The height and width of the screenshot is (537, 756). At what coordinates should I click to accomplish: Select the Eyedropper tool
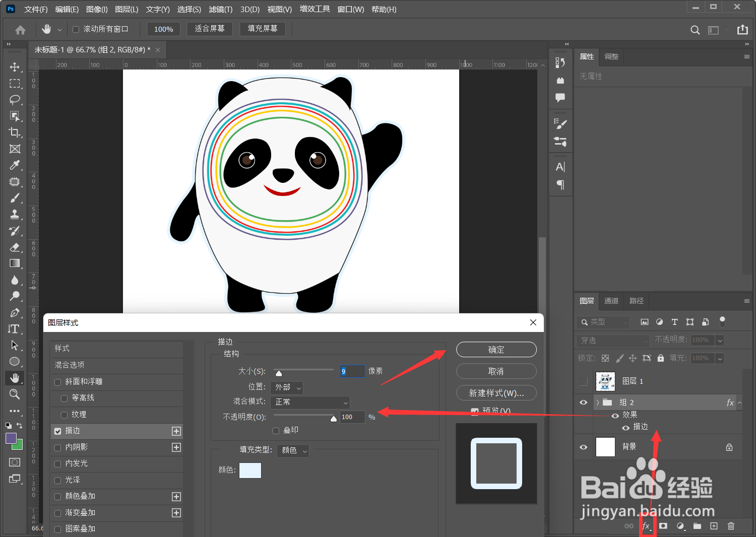pos(15,165)
